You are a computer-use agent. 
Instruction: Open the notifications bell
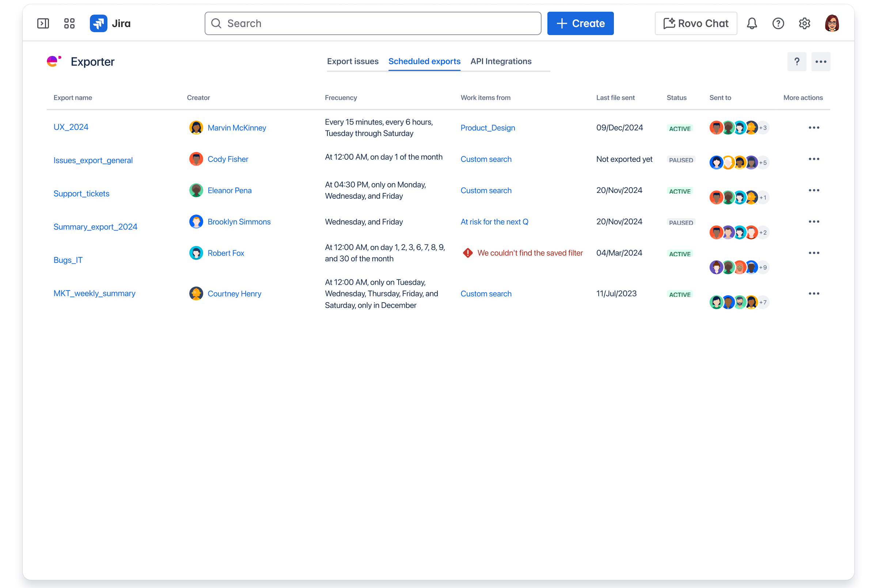click(752, 23)
